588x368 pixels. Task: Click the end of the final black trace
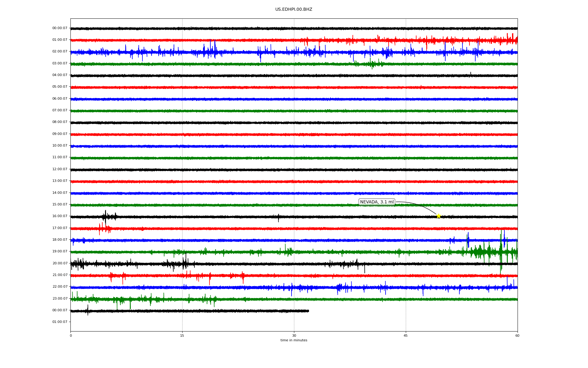coord(308,311)
